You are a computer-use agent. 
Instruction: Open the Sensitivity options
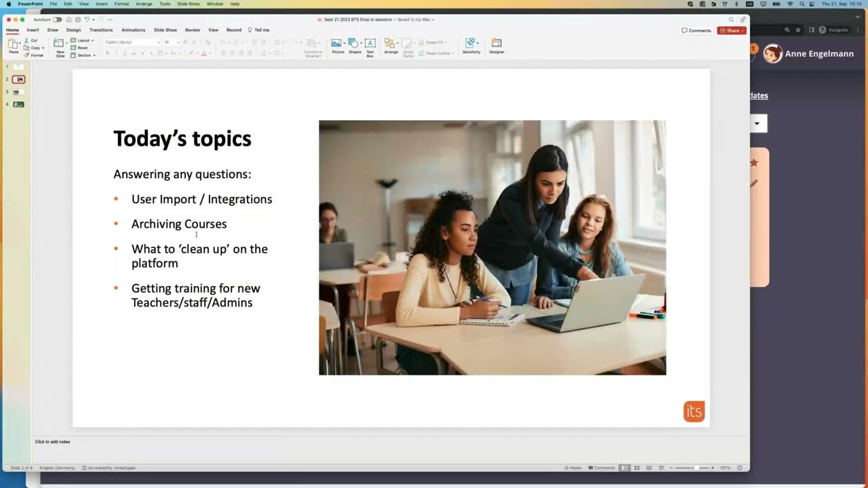pyautogui.click(x=471, y=45)
